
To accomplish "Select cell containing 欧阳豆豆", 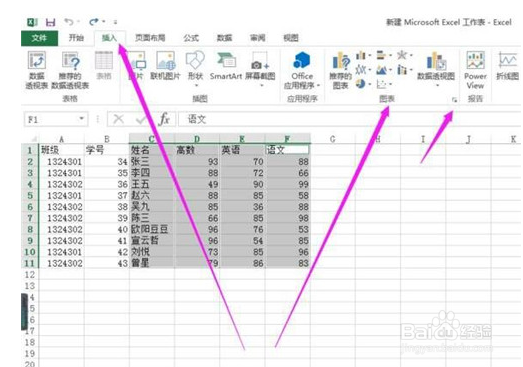I will click(x=152, y=230).
